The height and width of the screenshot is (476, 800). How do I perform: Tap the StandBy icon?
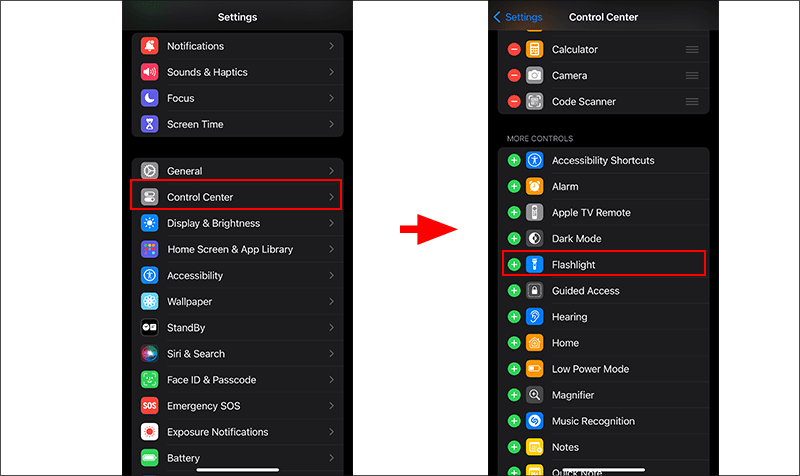149,328
